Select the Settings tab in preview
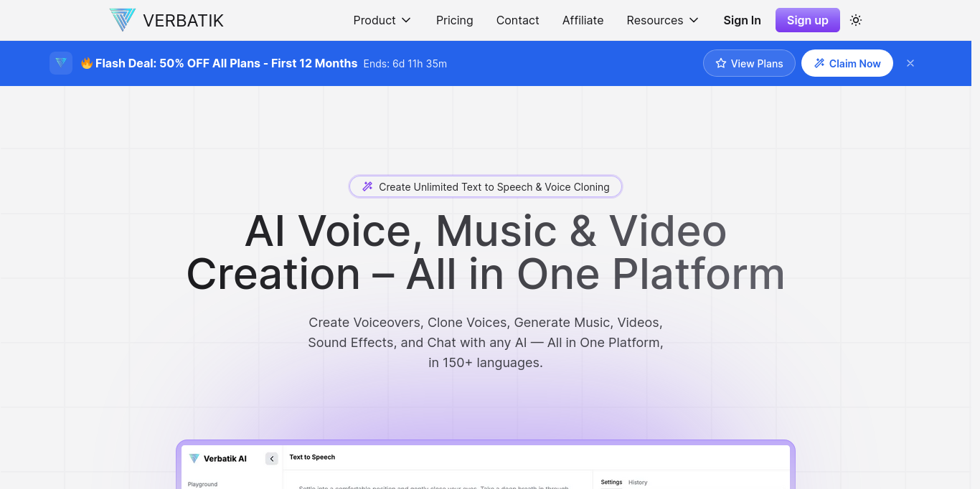The width and height of the screenshot is (980, 489). pos(611,483)
